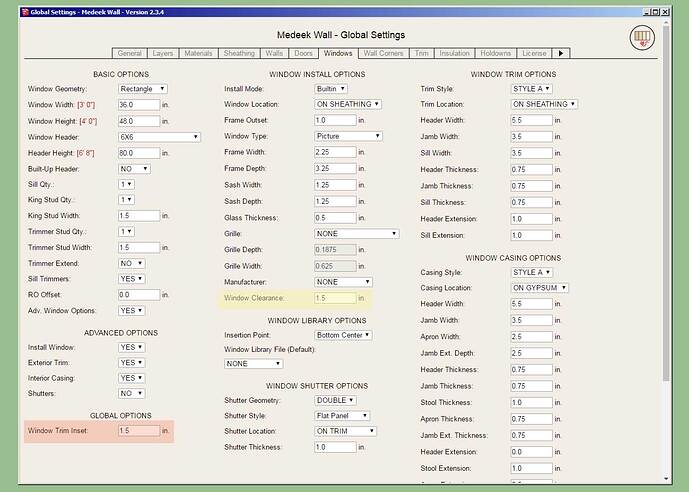Open the Casing Style dropdown
Screen dimensions: 689x492
[532, 272]
